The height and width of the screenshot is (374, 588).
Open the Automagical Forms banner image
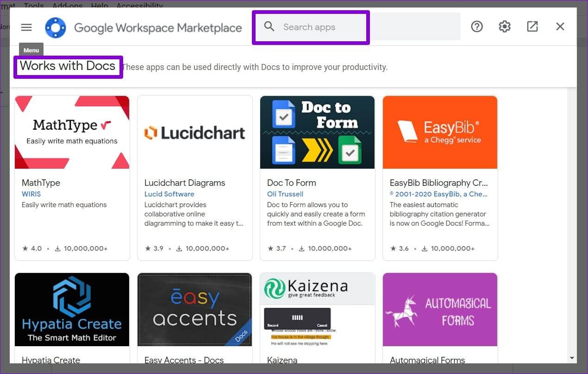click(x=440, y=309)
